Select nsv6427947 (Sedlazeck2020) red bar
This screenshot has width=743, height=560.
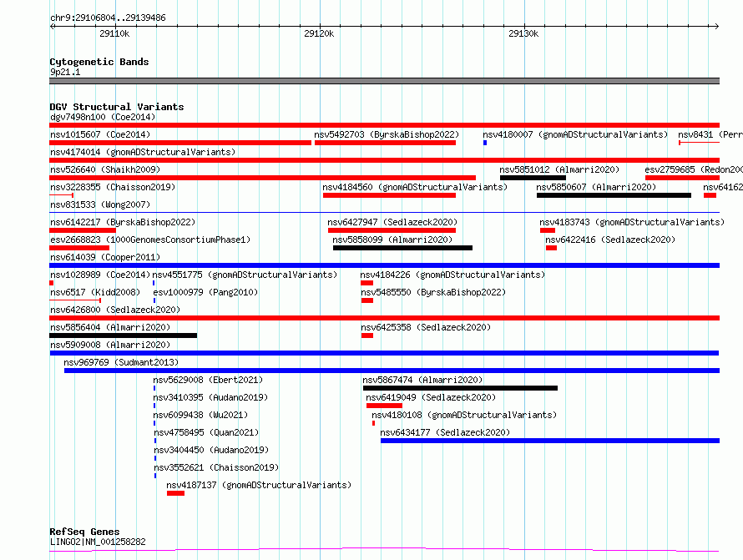(x=392, y=230)
